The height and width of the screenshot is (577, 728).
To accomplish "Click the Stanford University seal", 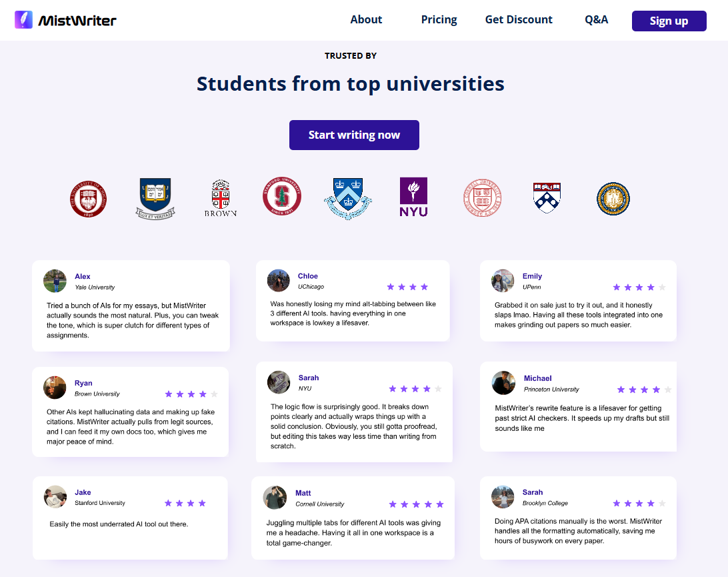I will pos(282,196).
